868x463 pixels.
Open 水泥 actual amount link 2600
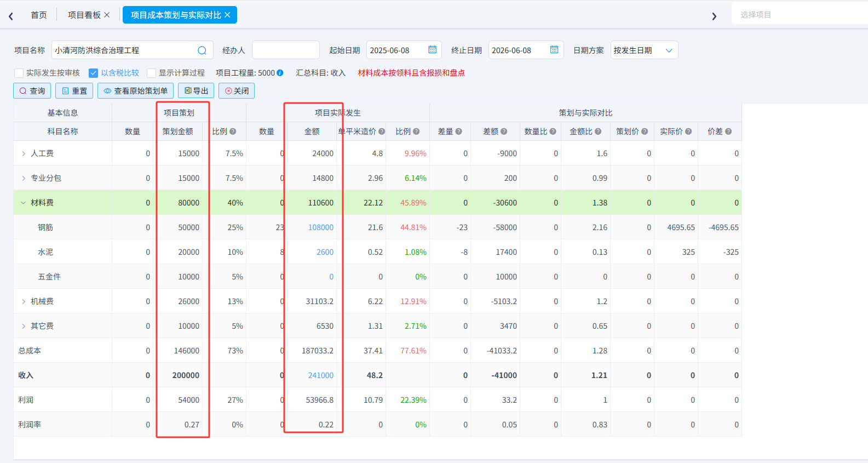[325, 252]
